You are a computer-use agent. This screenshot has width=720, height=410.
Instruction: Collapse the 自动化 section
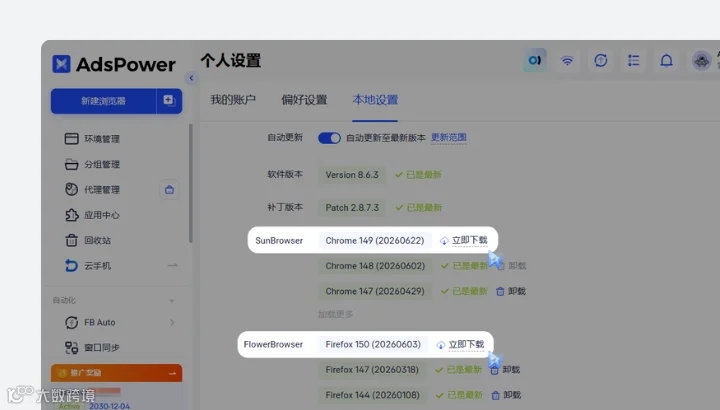(171, 301)
